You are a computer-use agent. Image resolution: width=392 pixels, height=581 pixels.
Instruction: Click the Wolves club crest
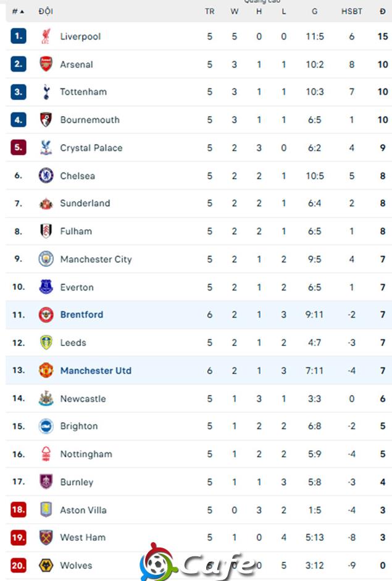46,565
